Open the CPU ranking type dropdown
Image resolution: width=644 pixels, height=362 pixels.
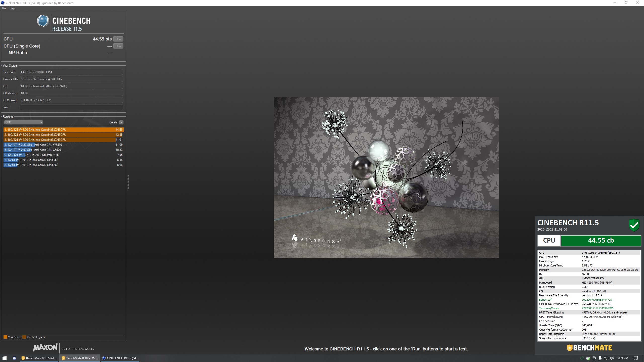pos(23,122)
